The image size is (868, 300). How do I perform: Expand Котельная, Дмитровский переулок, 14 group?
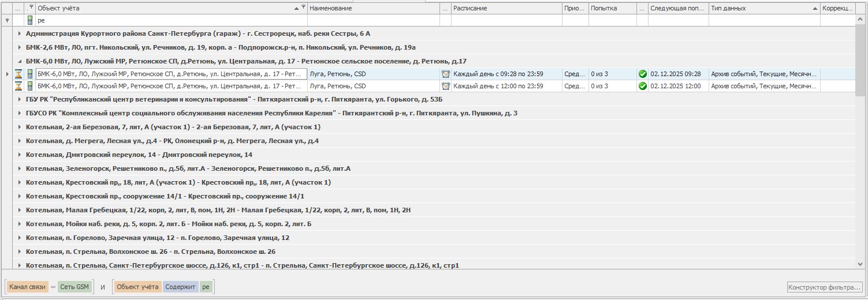tap(20, 155)
